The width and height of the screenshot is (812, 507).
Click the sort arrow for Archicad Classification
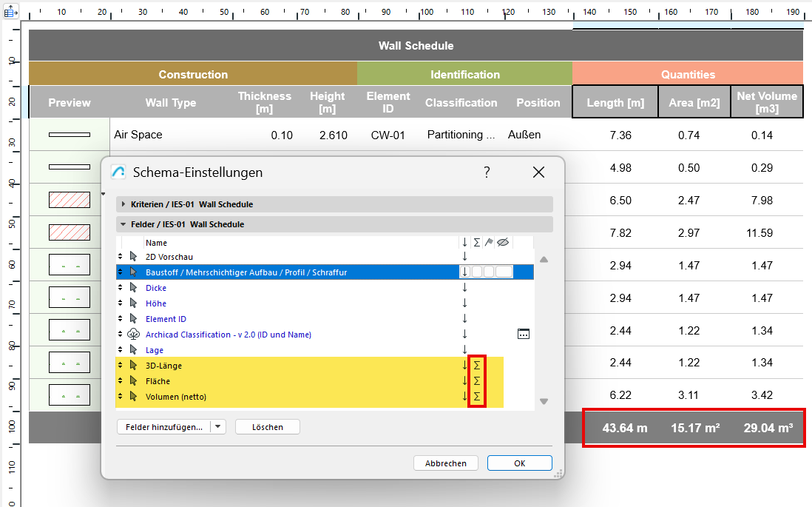[464, 335]
